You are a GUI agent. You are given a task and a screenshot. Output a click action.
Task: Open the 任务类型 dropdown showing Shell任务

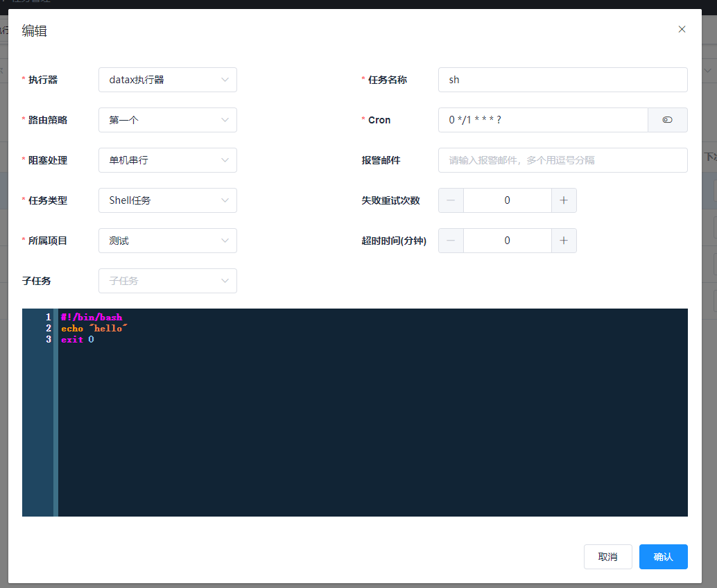tap(167, 200)
